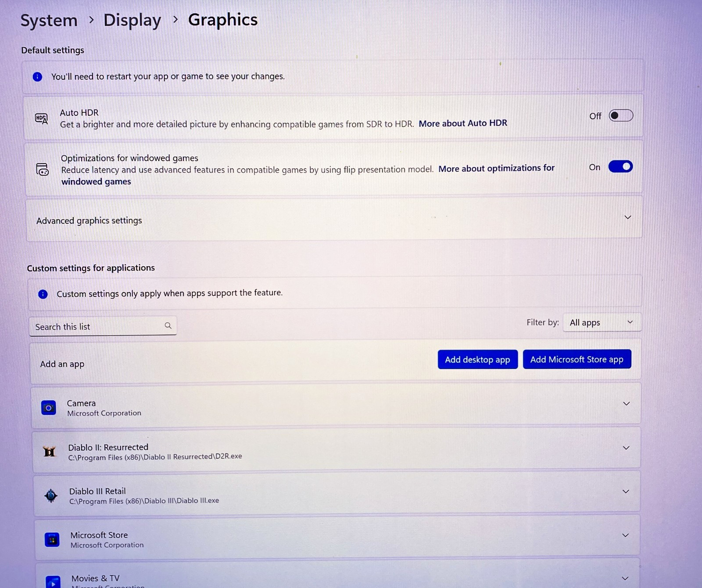Click the Diablo III Retail icon
The height and width of the screenshot is (588, 702).
click(51, 495)
